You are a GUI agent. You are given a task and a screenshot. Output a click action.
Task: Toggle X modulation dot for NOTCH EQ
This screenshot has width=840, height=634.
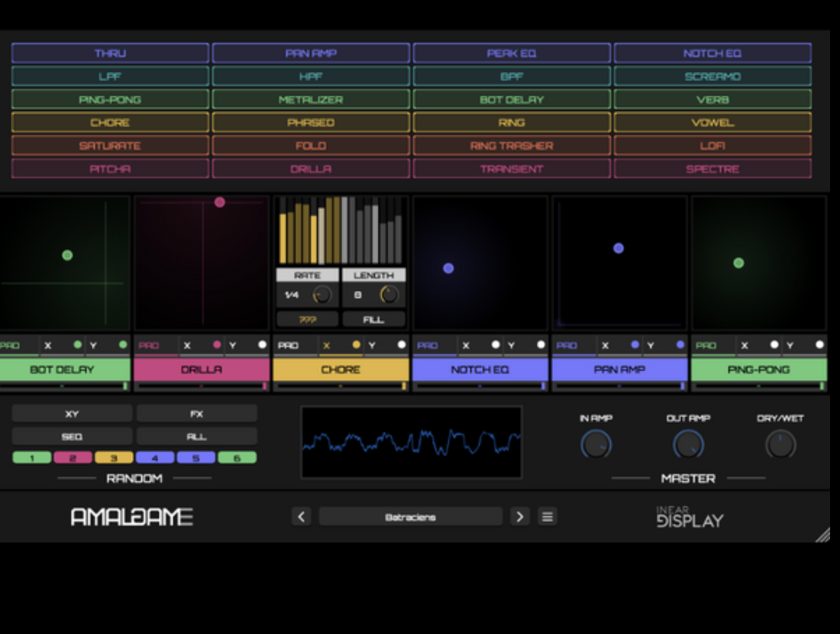click(496, 344)
